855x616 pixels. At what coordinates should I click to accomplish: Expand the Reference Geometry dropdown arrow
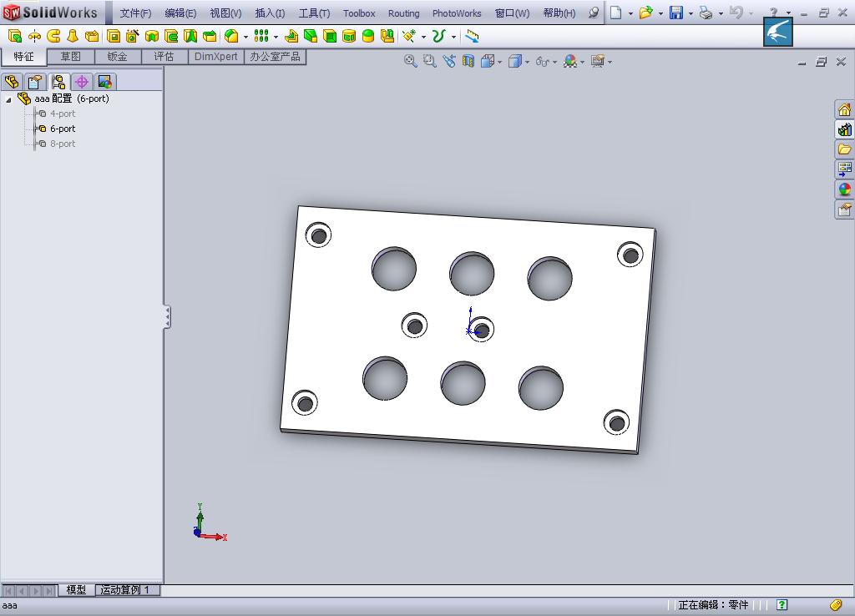tap(423, 37)
